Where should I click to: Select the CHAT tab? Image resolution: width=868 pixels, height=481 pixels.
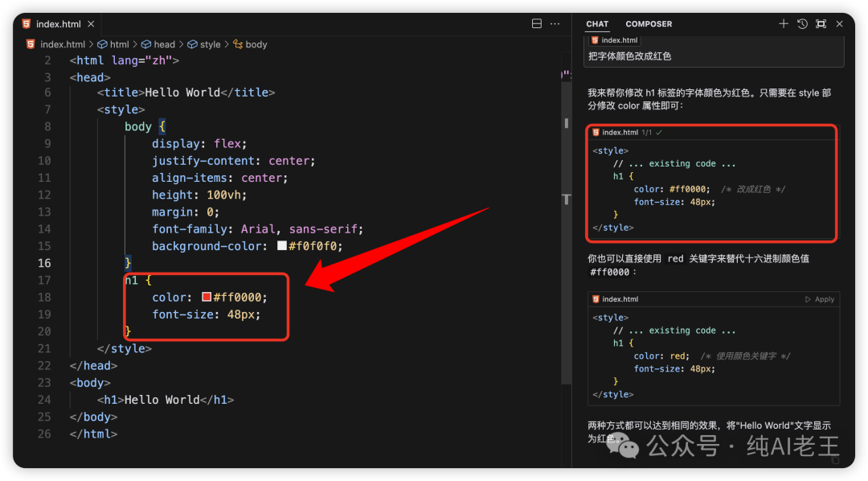coord(597,24)
